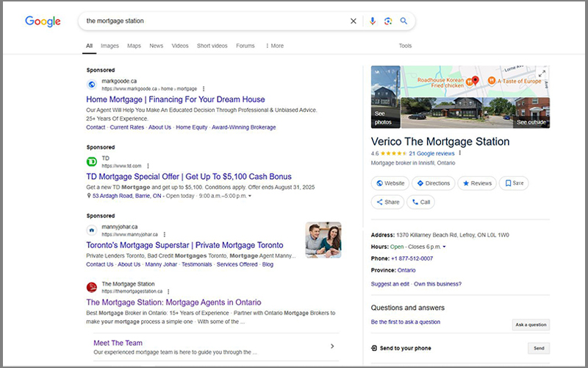Screen dimensions: 588x368
Task: Dial phone number +1 877-512-0007
Action: click(412, 259)
